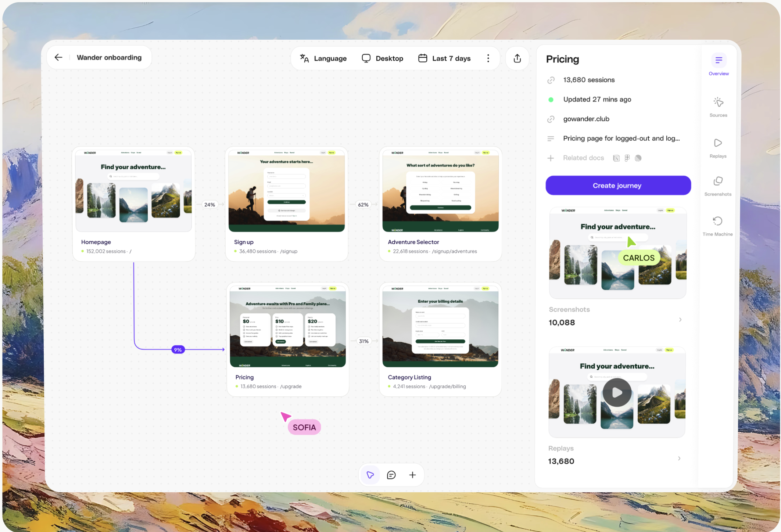Click the share/export icon button
Image resolution: width=781 pixels, height=532 pixels.
(x=517, y=58)
